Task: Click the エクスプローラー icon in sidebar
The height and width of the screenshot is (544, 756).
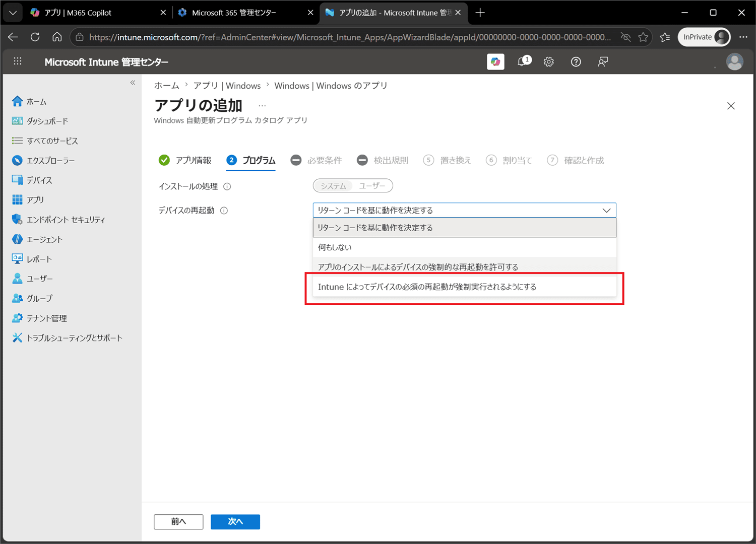Action: point(18,160)
